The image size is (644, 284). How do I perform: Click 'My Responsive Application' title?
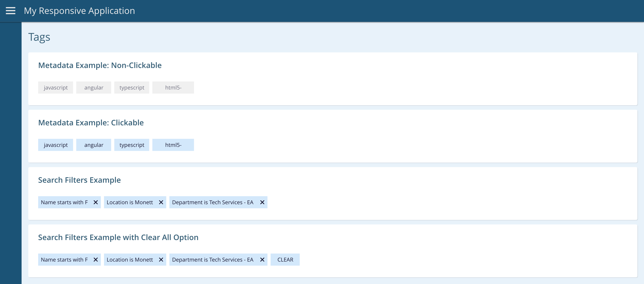click(x=79, y=11)
